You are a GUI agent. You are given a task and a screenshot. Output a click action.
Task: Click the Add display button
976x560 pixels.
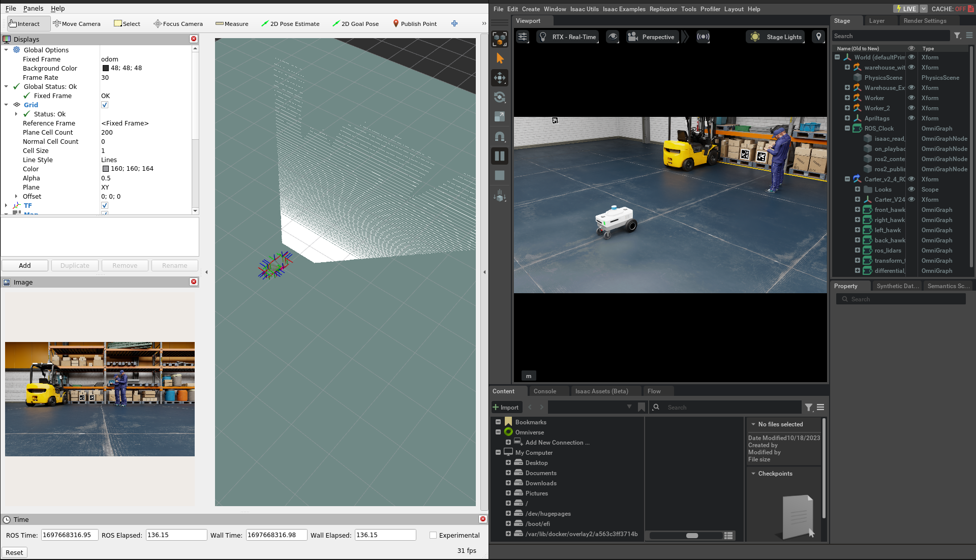[25, 266]
